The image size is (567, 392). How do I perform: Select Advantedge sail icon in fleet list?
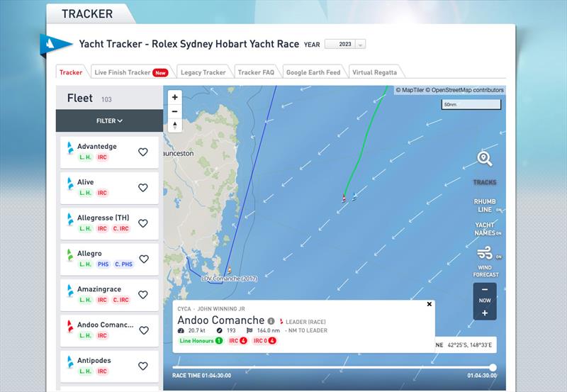click(70, 147)
